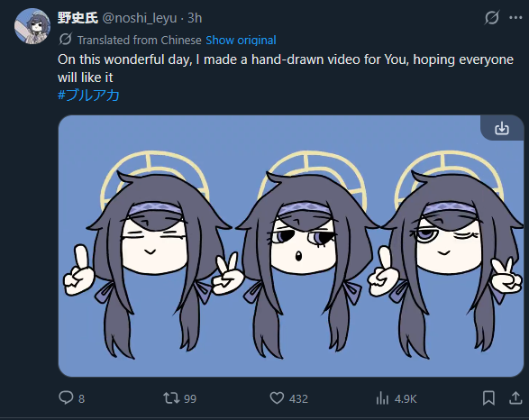
Task: Open the author's profile avatar
Action: [32, 26]
